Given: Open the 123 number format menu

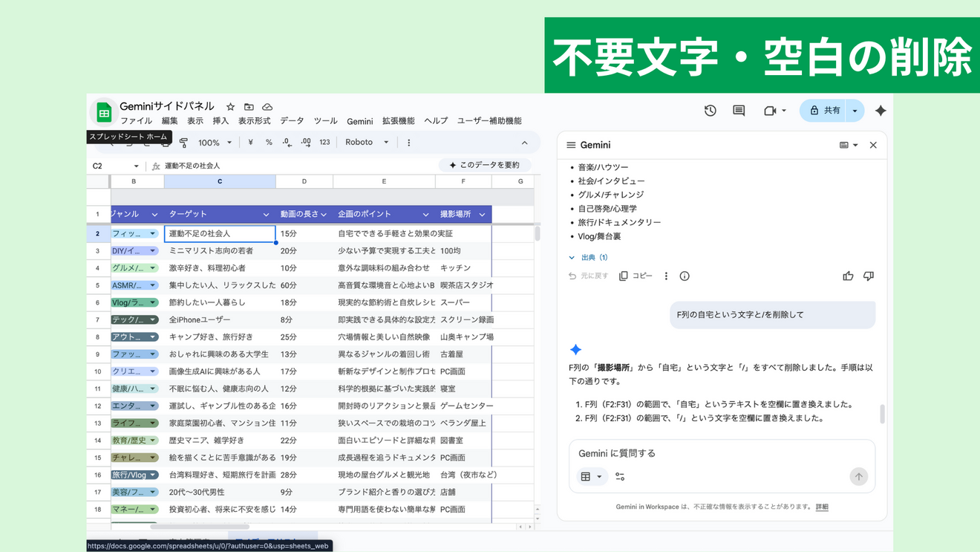Looking at the screenshot, I should point(324,143).
